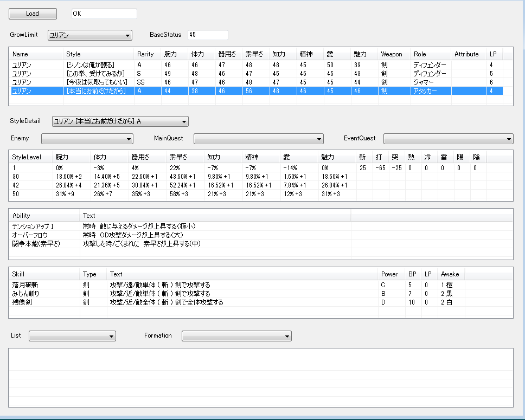Image resolution: width=525 pixels, height=420 pixels.
Task: Click the OK status text field
Action: tap(104, 14)
